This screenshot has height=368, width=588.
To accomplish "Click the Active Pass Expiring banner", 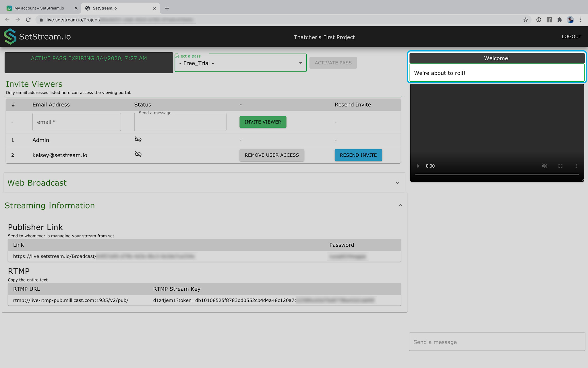I will 89,62.
